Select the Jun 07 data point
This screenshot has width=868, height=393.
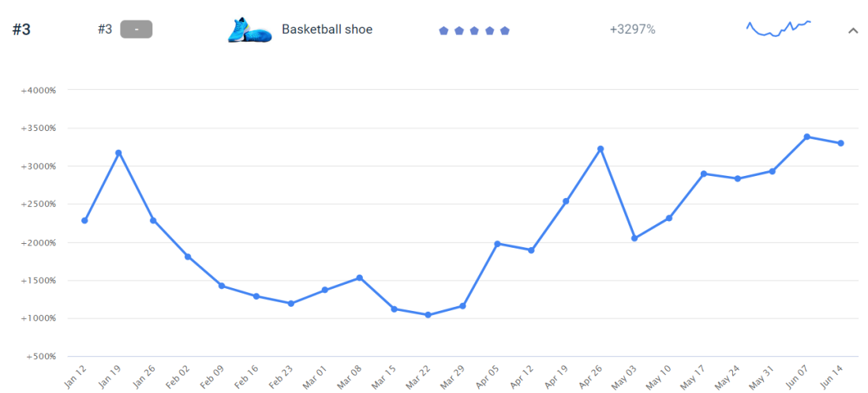[x=807, y=137]
